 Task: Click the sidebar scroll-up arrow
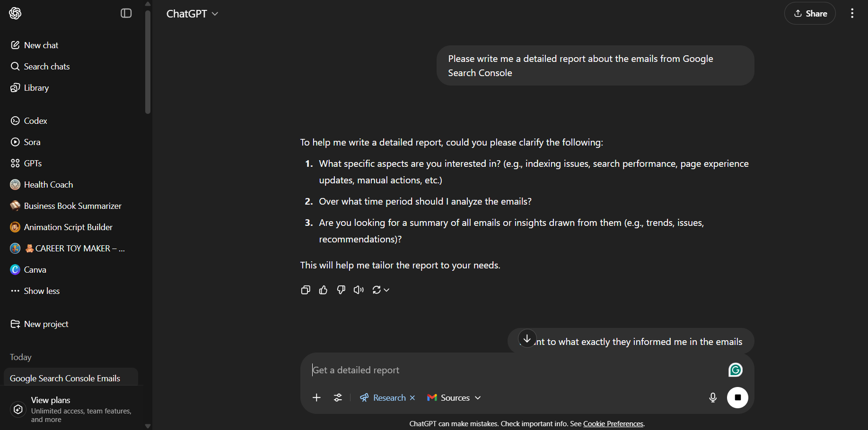148,4
